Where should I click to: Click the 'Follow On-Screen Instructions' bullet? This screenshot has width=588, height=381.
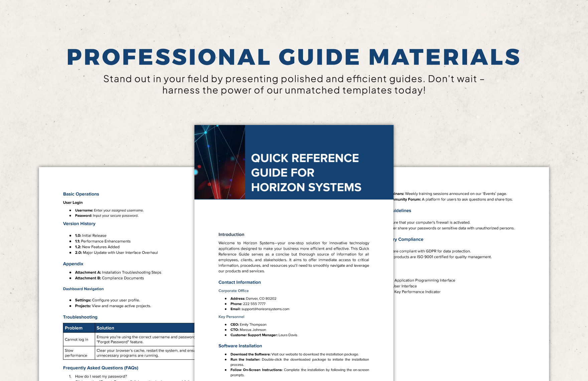[x=300, y=372]
